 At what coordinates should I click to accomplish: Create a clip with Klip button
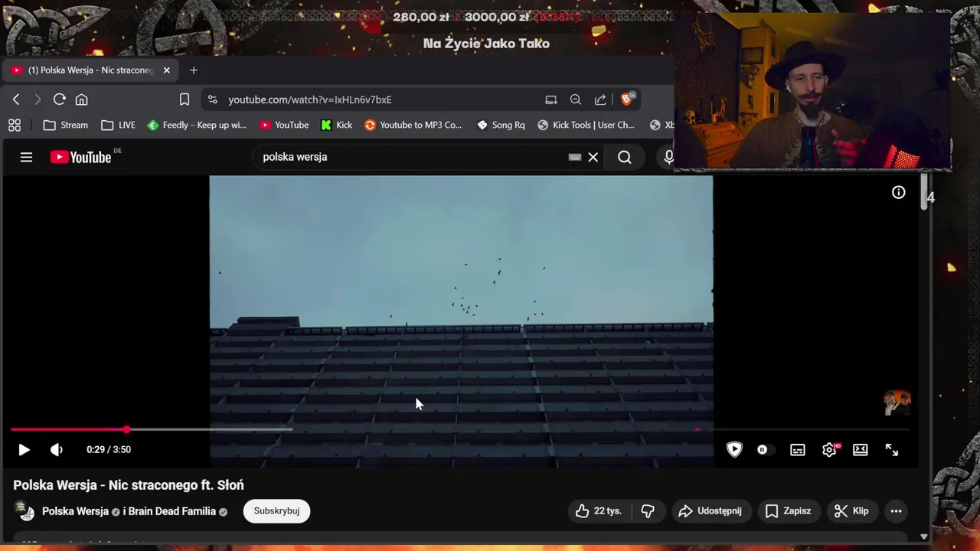point(851,511)
